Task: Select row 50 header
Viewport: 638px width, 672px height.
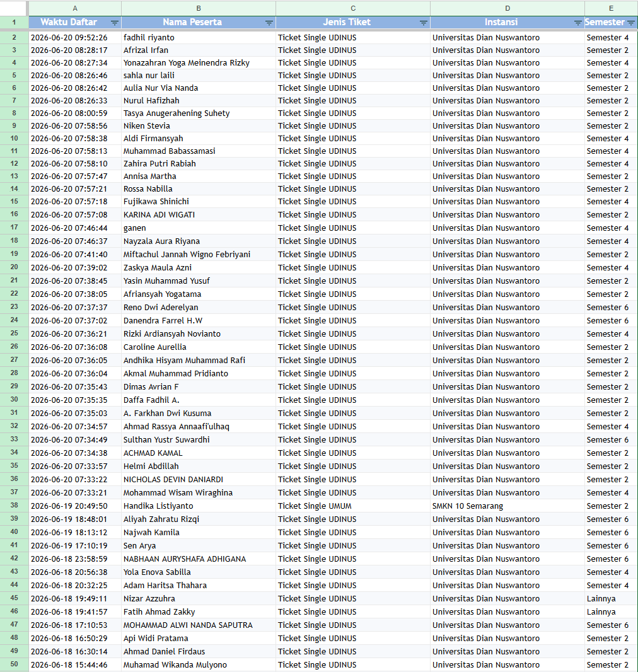Action: tap(14, 664)
